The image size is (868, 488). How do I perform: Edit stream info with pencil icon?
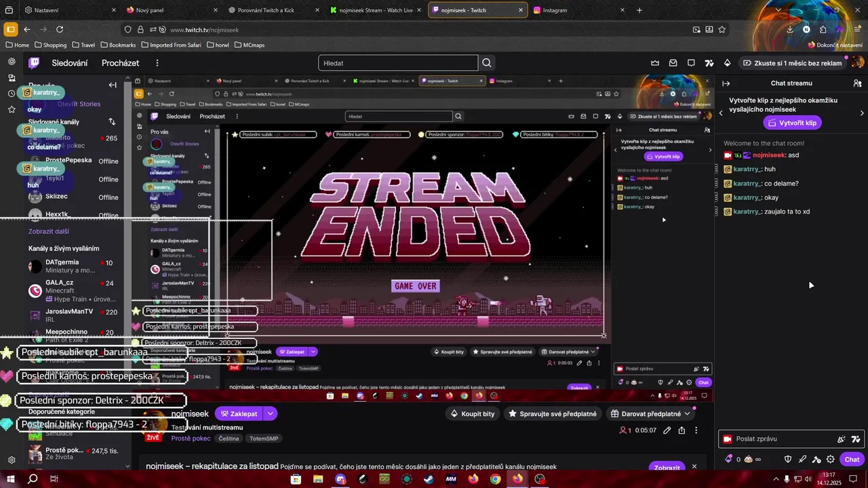pyautogui.click(x=667, y=430)
